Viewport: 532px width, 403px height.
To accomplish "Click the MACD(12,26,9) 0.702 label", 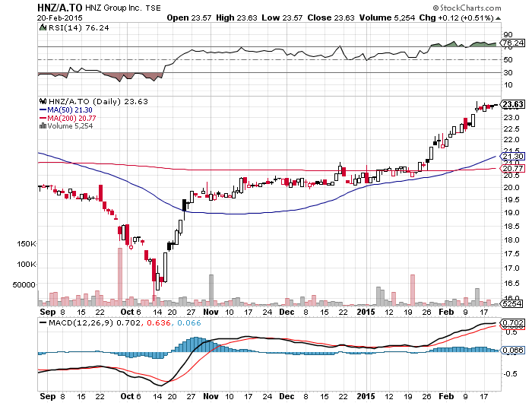I will [x=94, y=322].
